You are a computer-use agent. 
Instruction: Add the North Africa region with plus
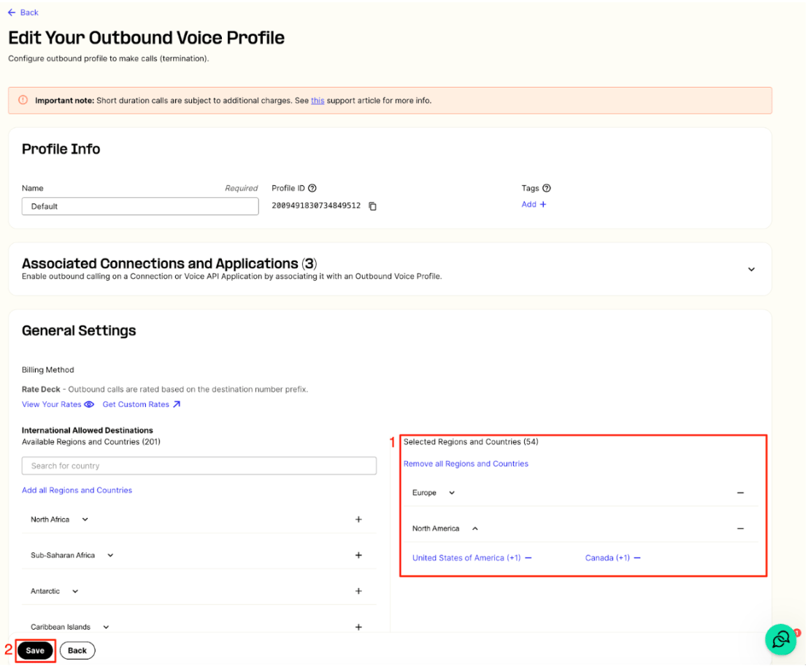[x=358, y=520]
